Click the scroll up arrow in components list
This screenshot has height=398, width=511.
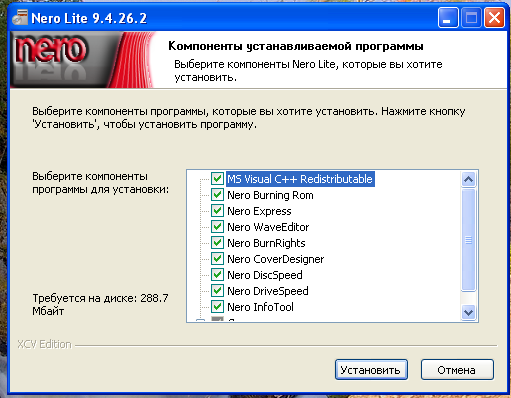click(x=468, y=179)
